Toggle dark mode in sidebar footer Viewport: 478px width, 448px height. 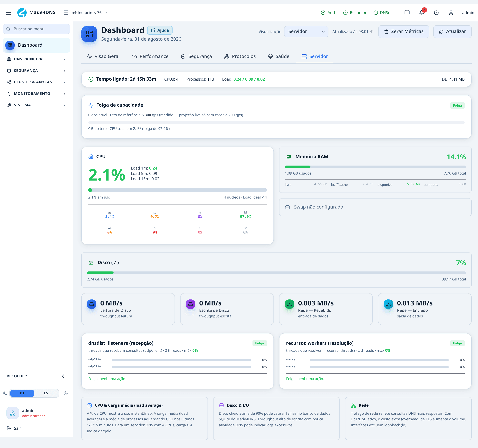[x=65, y=393]
